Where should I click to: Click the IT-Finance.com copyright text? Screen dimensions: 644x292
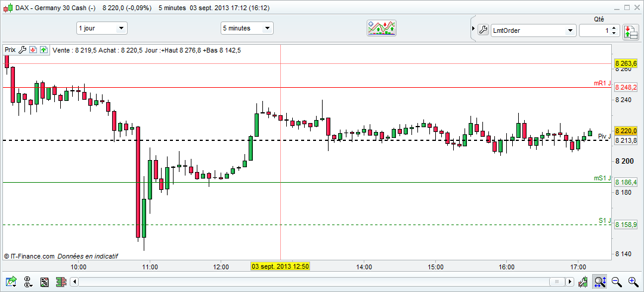click(29, 256)
